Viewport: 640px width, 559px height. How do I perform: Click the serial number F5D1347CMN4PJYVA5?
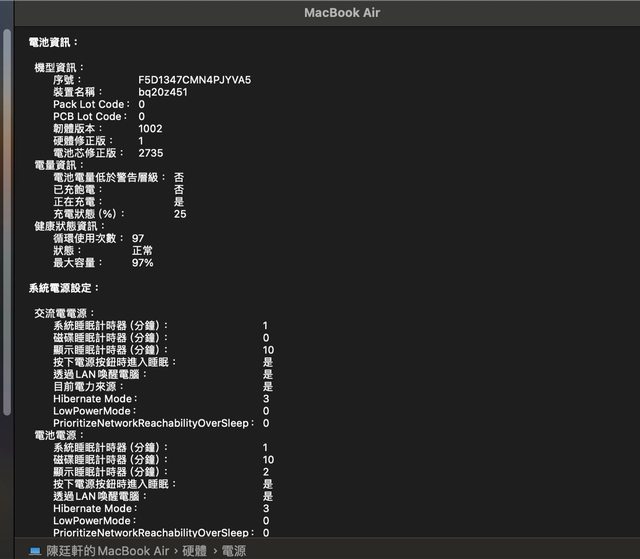pos(194,80)
